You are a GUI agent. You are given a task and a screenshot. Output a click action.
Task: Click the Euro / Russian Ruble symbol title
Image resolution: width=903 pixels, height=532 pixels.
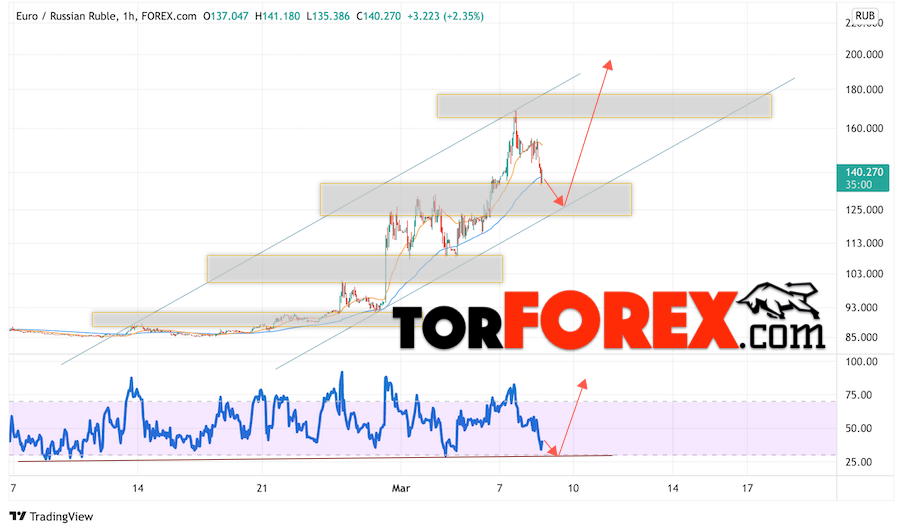tap(66, 16)
